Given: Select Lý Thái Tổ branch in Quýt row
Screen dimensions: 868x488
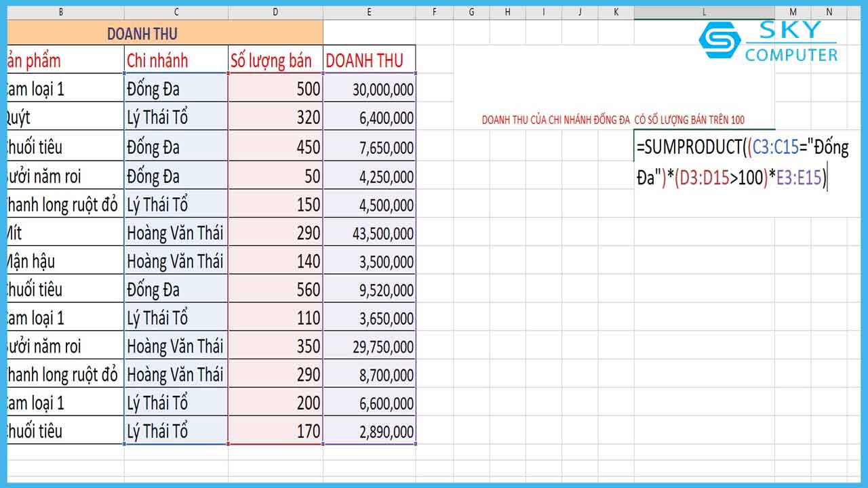Looking at the screenshot, I should (x=176, y=117).
